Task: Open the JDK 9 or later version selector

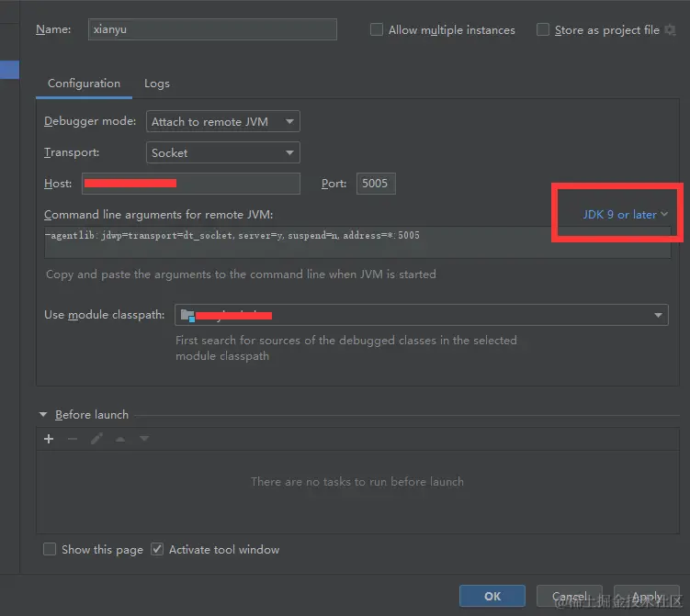Action: [625, 215]
